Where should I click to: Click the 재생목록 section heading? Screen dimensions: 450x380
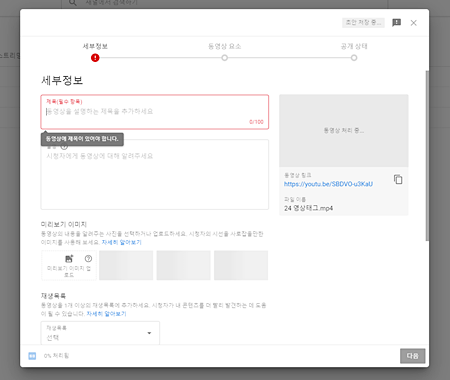tap(53, 296)
